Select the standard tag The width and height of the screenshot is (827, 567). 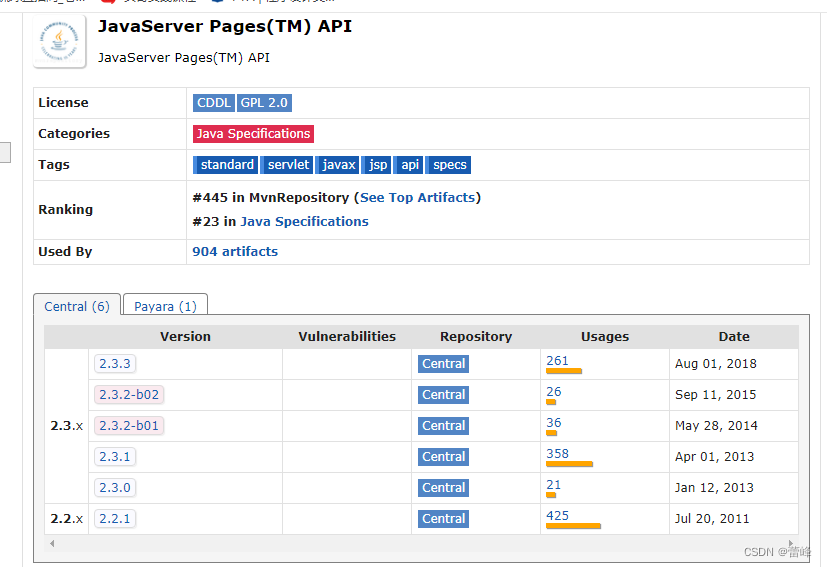[226, 165]
